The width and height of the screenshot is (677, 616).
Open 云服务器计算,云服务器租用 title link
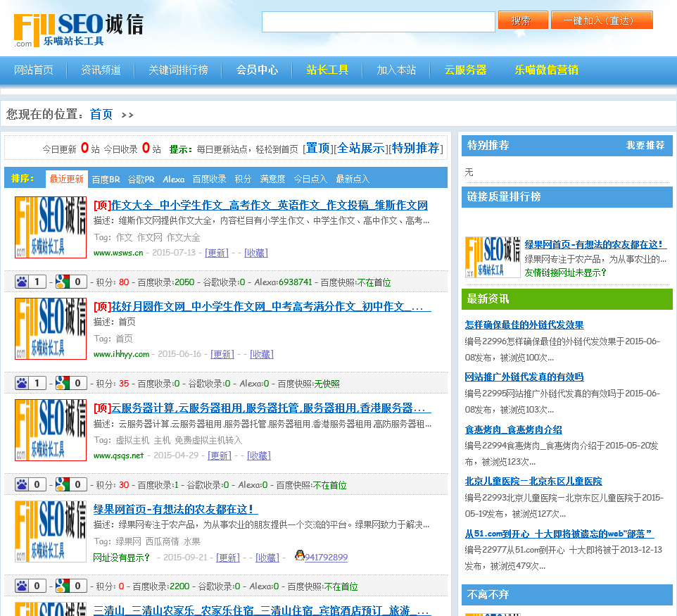[x=271, y=408]
